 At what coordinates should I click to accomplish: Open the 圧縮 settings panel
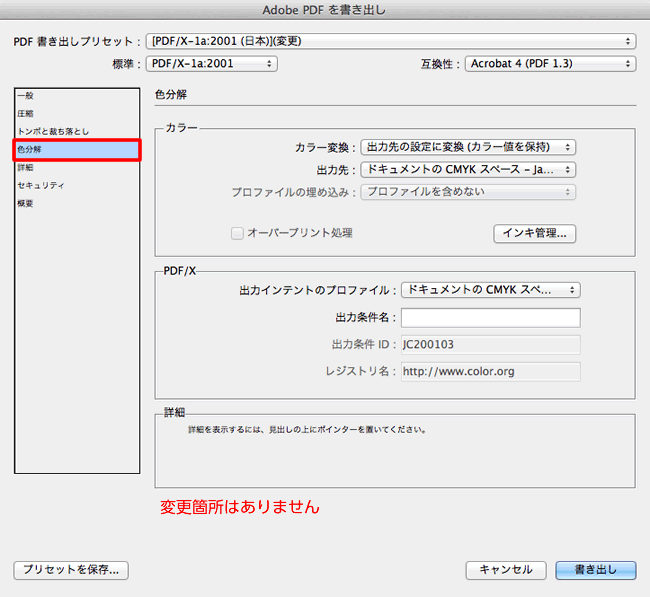tap(24, 114)
